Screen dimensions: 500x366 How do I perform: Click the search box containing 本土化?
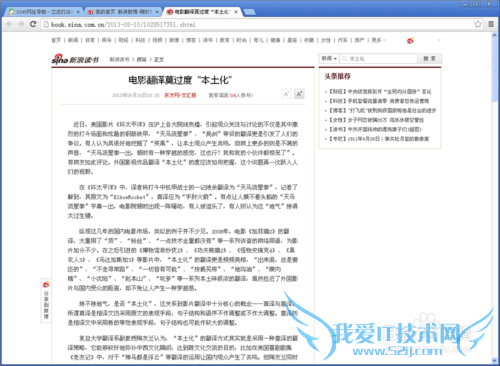point(378,58)
